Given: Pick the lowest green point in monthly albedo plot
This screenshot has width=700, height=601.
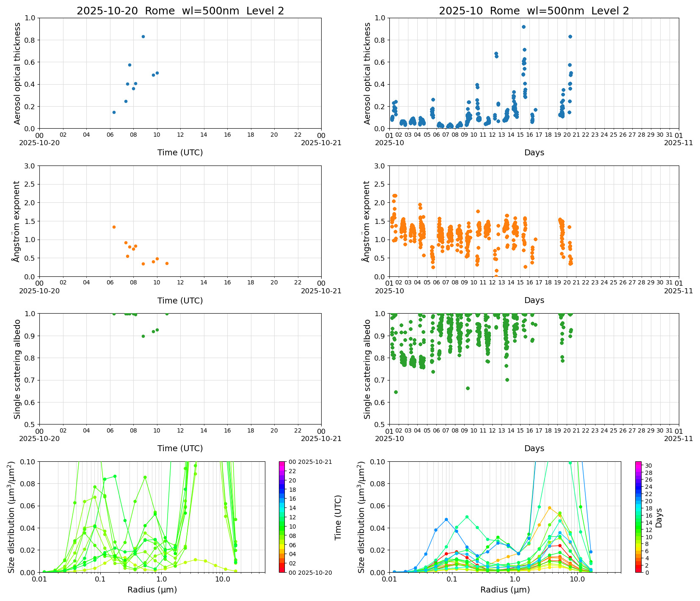Looking at the screenshot, I should [396, 392].
